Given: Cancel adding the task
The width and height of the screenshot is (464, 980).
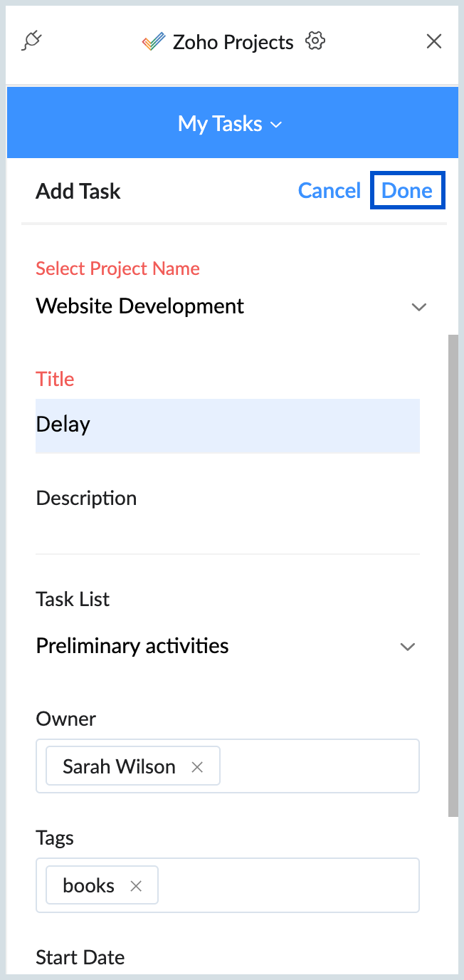Looking at the screenshot, I should (x=329, y=191).
